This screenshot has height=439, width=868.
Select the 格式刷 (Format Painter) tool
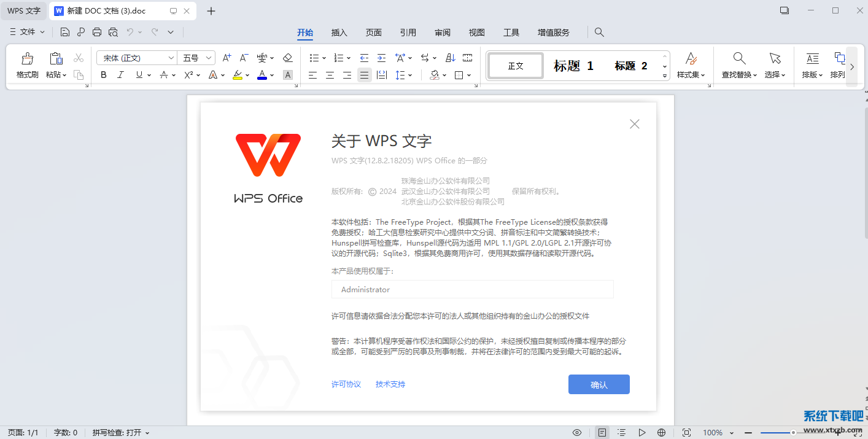coord(27,64)
